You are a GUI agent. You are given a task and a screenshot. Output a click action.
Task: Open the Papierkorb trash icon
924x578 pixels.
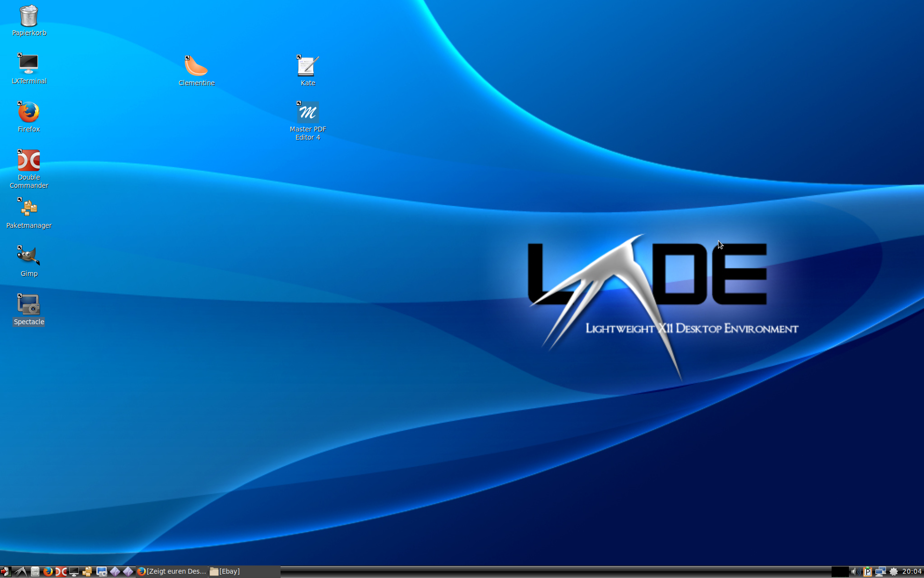[29, 16]
